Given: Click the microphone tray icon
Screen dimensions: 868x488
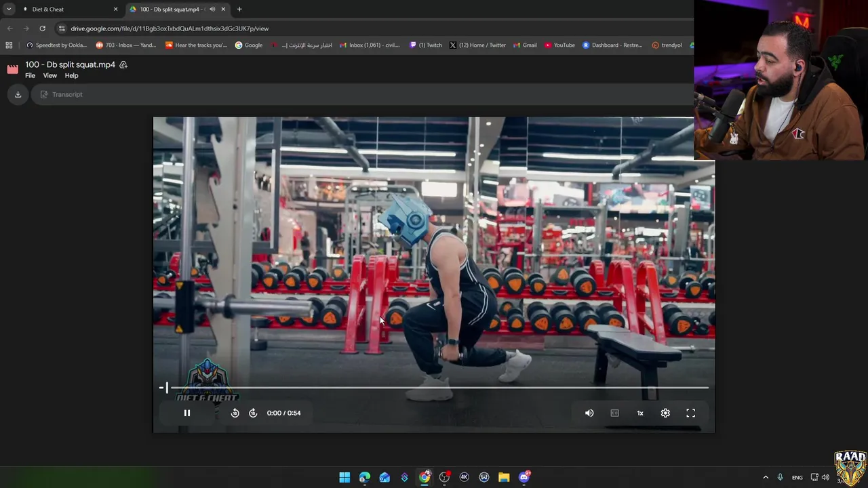Looking at the screenshot, I should pos(781,477).
